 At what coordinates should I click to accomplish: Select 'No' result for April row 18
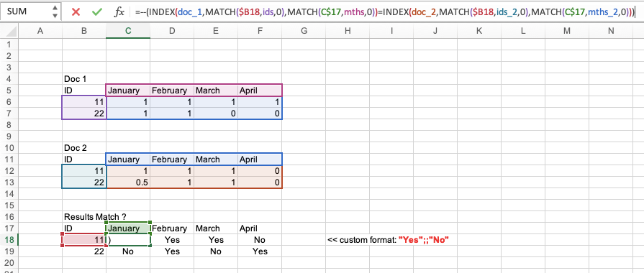(x=260, y=240)
